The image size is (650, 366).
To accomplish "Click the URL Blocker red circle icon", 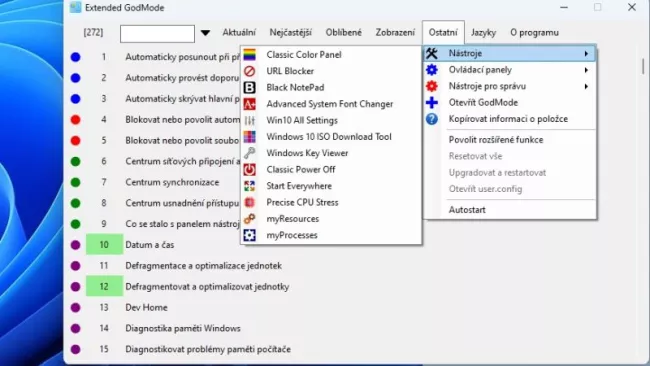I will pyautogui.click(x=250, y=71).
